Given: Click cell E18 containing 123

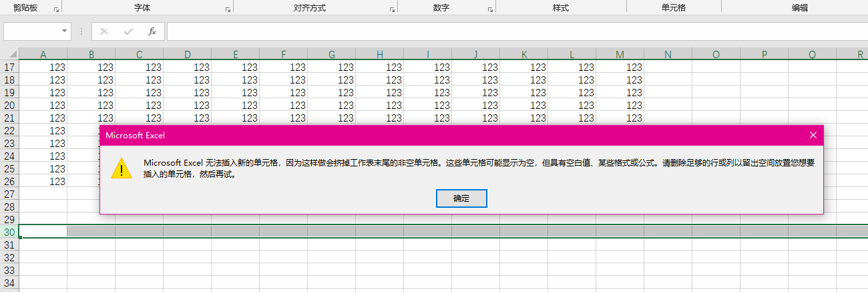Looking at the screenshot, I should coord(235,80).
